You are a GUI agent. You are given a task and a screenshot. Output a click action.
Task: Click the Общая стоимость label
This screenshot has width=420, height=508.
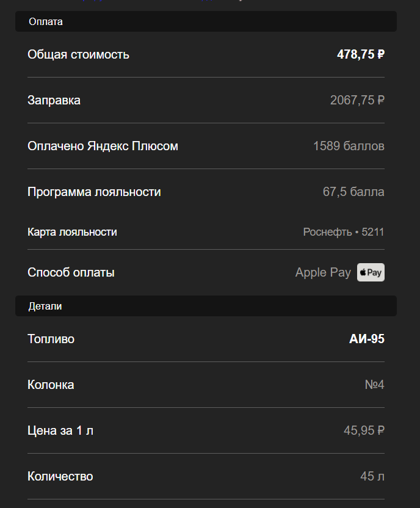(x=78, y=54)
